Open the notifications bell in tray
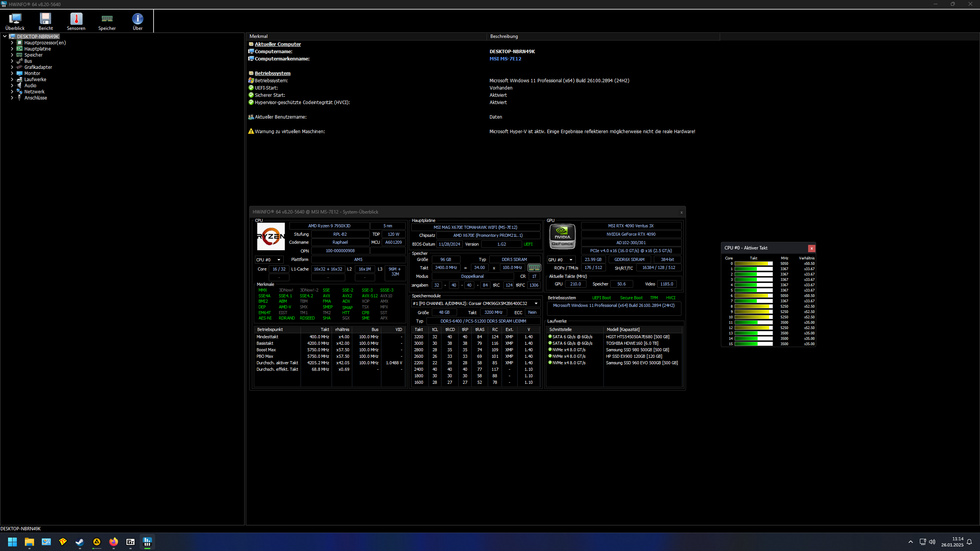This screenshot has height=551, width=980. pos(969,542)
